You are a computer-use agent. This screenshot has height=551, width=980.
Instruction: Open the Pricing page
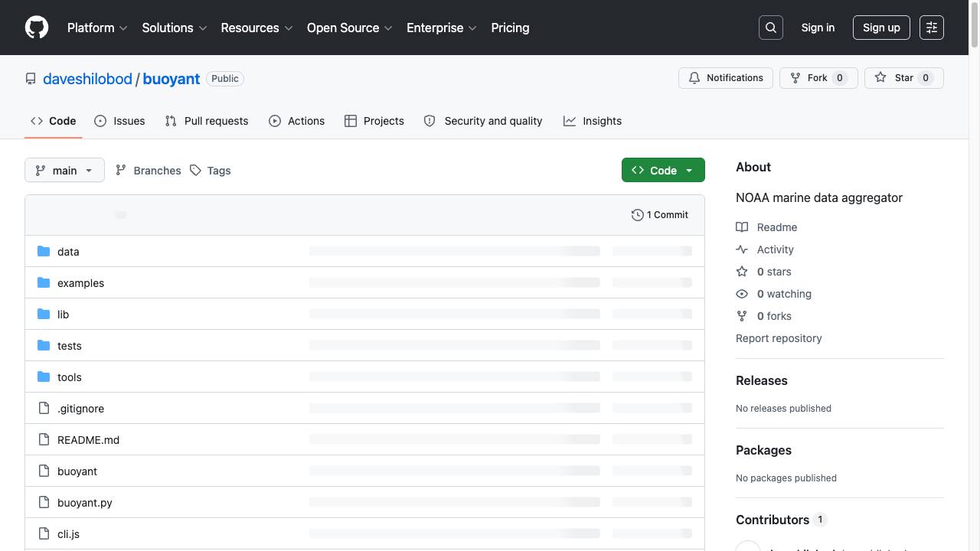(x=510, y=28)
